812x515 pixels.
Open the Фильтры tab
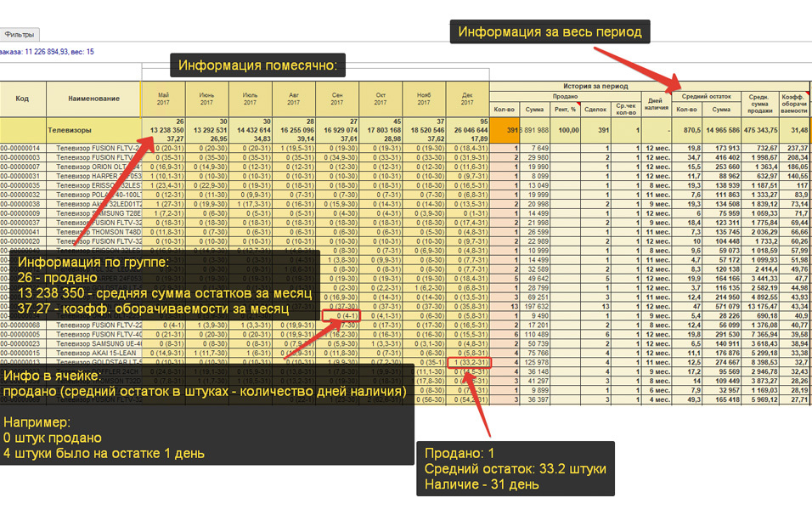20,35
